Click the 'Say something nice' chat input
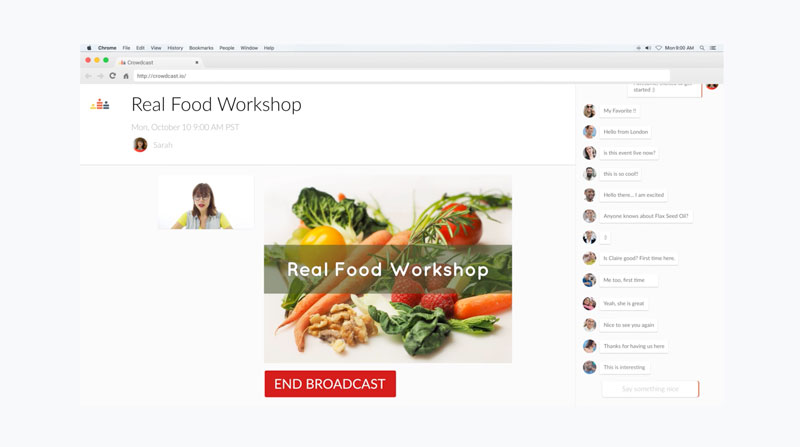800x447 pixels. (x=650, y=389)
